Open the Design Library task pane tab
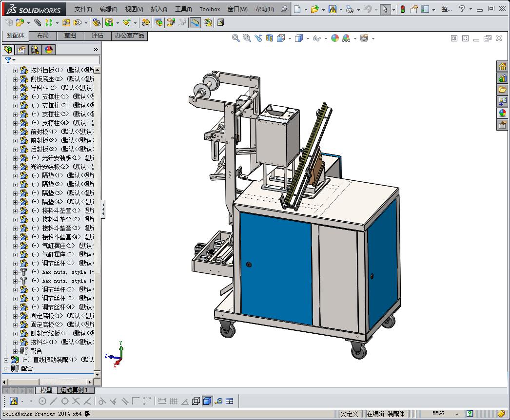This screenshot has width=510, height=420. (503, 78)
